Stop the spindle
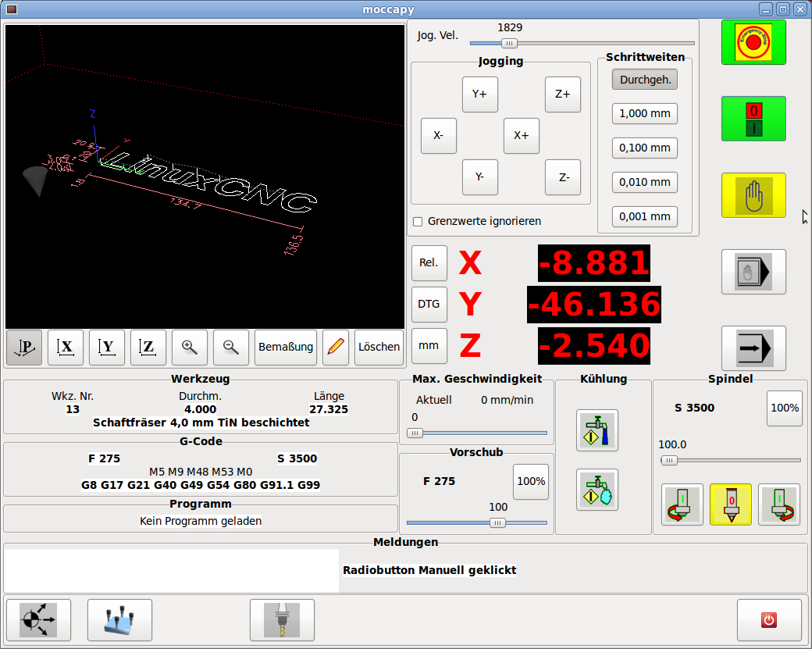 point(731,505)
